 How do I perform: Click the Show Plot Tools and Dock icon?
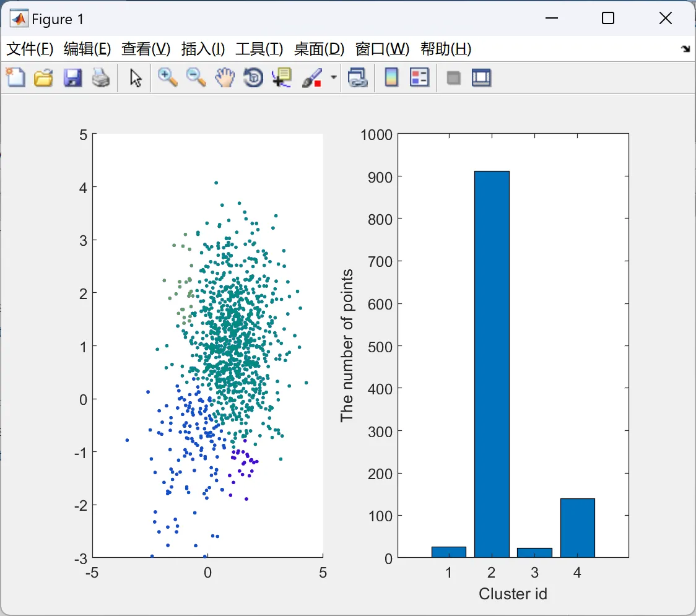[x=481, y=77]
